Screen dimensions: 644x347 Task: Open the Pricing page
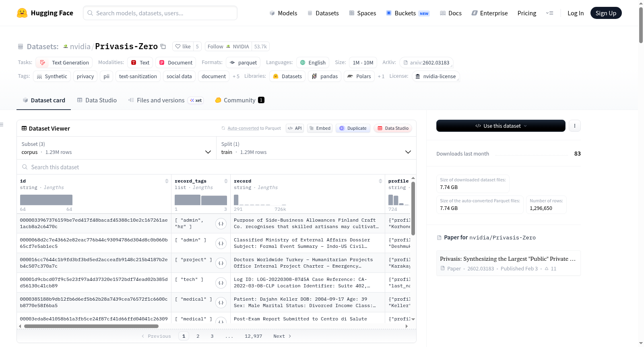pos(527,13)
